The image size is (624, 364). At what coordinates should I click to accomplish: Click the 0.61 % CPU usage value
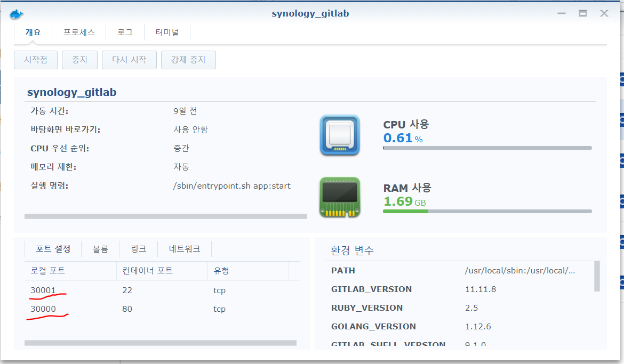pyautogui.click(x=403, y=138)
